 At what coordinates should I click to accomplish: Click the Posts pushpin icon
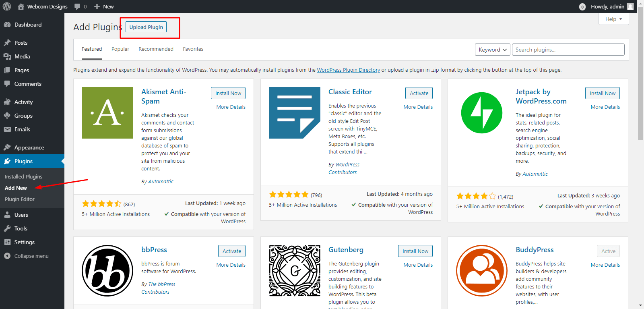pos(7,43)
